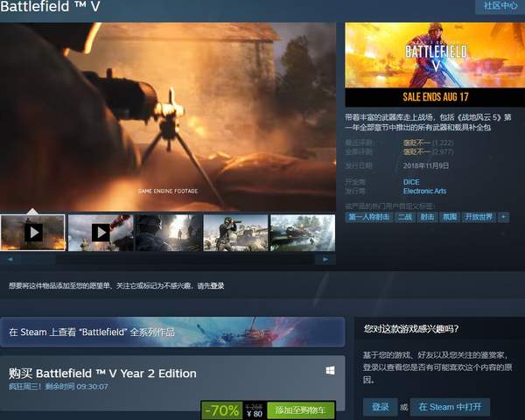The height and width of the screenshot is (420, 525).
Task: Add Year 2 Edition to cart (添加至购物车)
Action: 302,409
